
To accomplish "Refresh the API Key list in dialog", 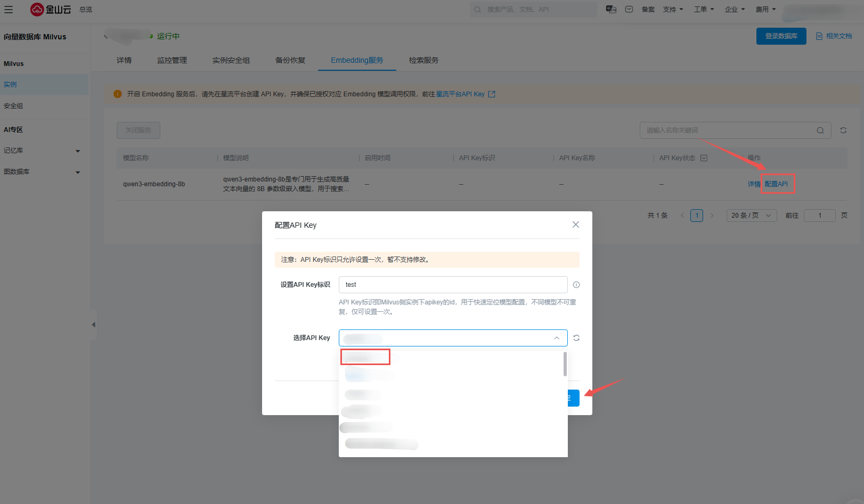I will pos(576,338).
